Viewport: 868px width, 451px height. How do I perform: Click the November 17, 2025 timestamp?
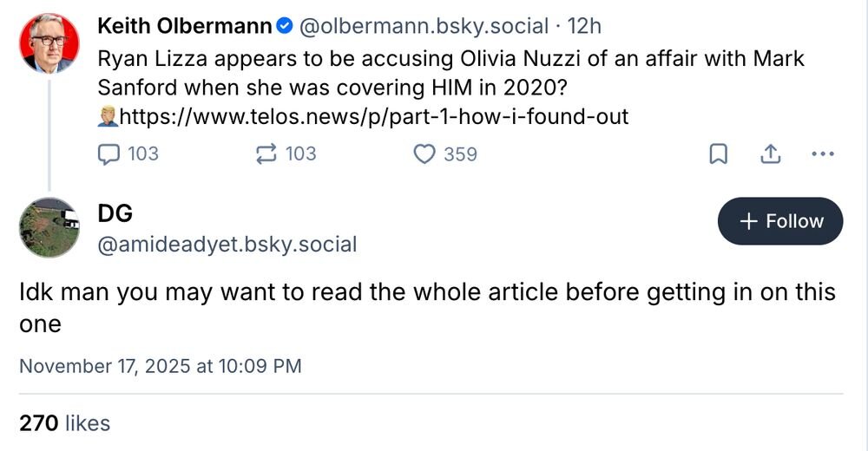coord(161,366)
